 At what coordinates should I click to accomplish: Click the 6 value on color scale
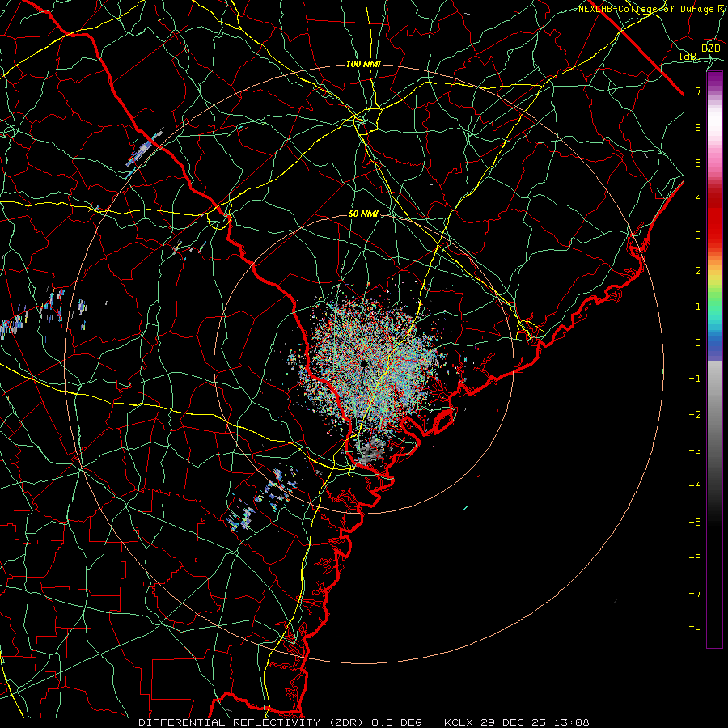pyautogui.click(x=698, y=127)
